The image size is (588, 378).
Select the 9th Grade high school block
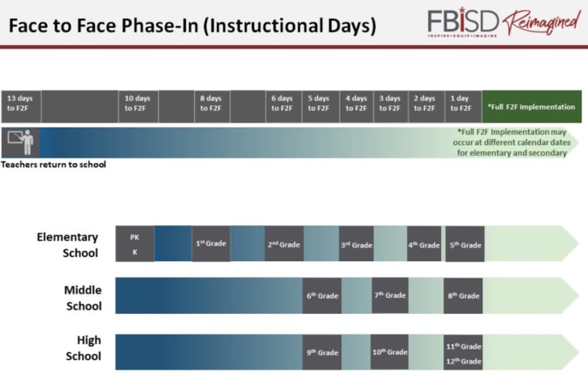321,352
